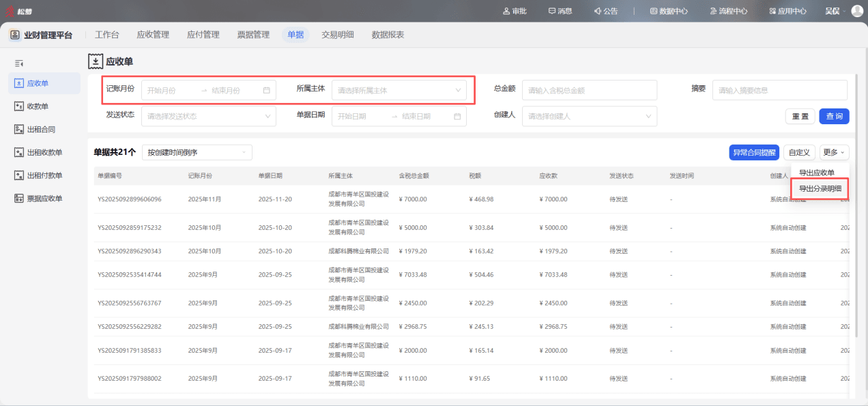Click document number YS2025092859175232
This screenshot has width=868, height=406.
130,228
